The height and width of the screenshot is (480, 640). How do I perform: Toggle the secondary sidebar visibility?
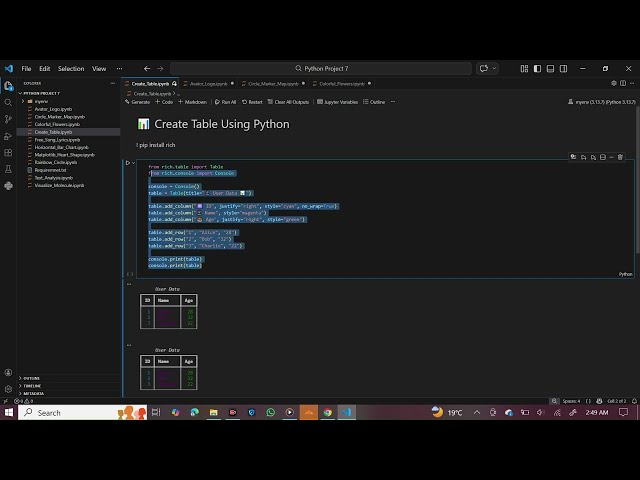564,69
